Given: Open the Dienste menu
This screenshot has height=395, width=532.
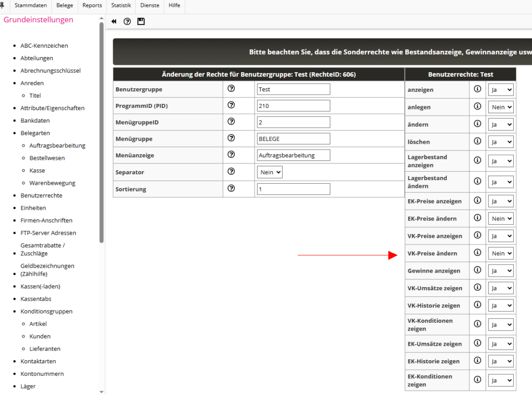Looking at the screenshot, I should [150, 5].
